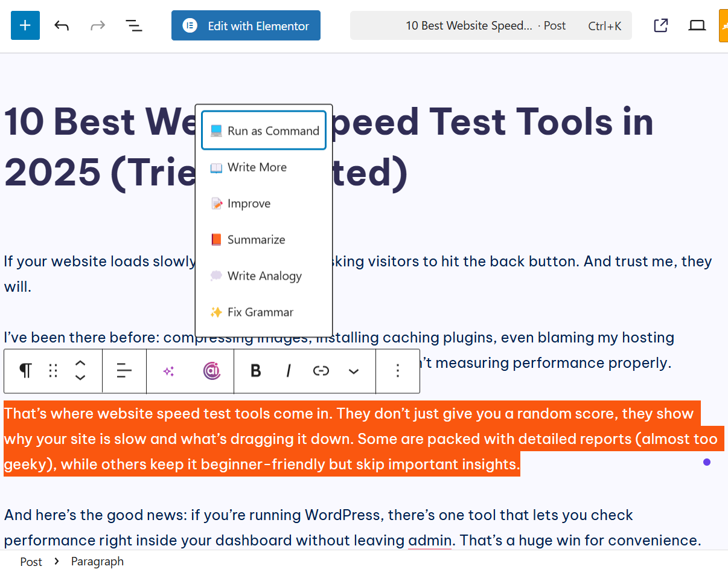Viewport: 728px width, 572px height.
Task: Expand the More formatting chevron dropdown
Action: click(354, 371)
